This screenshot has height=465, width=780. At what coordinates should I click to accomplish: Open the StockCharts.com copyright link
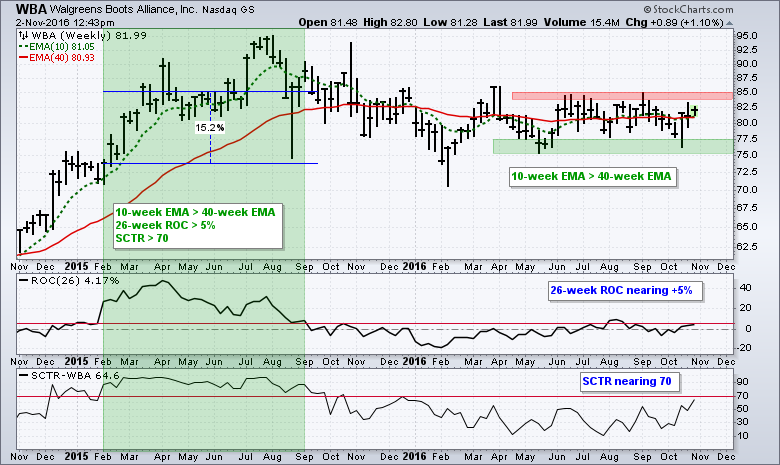coord(688,9)
